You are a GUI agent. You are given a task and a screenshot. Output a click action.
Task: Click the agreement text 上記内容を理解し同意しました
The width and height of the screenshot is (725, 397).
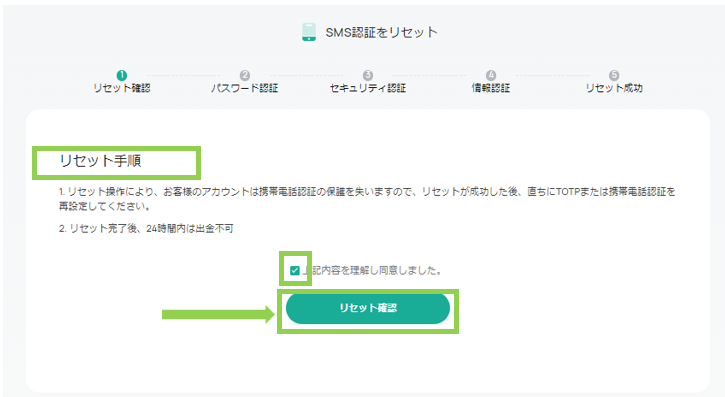(373, 270)
